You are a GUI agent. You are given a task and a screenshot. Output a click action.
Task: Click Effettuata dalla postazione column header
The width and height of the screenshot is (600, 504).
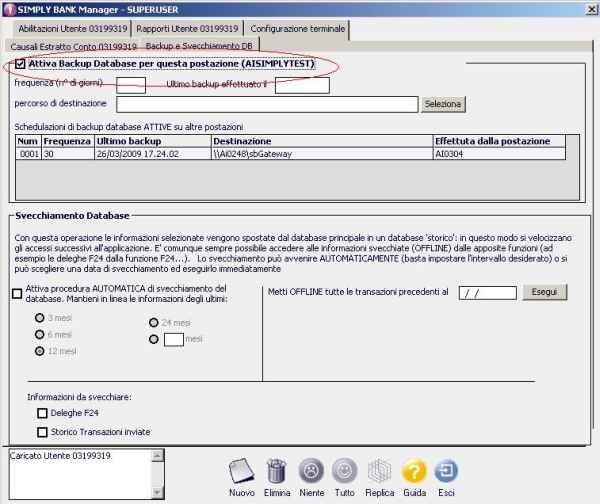[x=499, y=141]
